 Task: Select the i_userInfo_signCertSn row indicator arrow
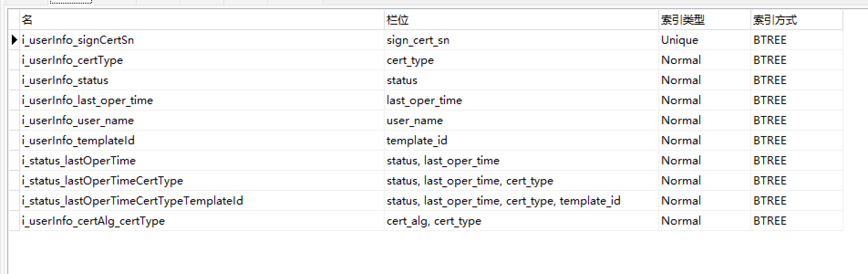pyautogui.click(x=14, y=40)
